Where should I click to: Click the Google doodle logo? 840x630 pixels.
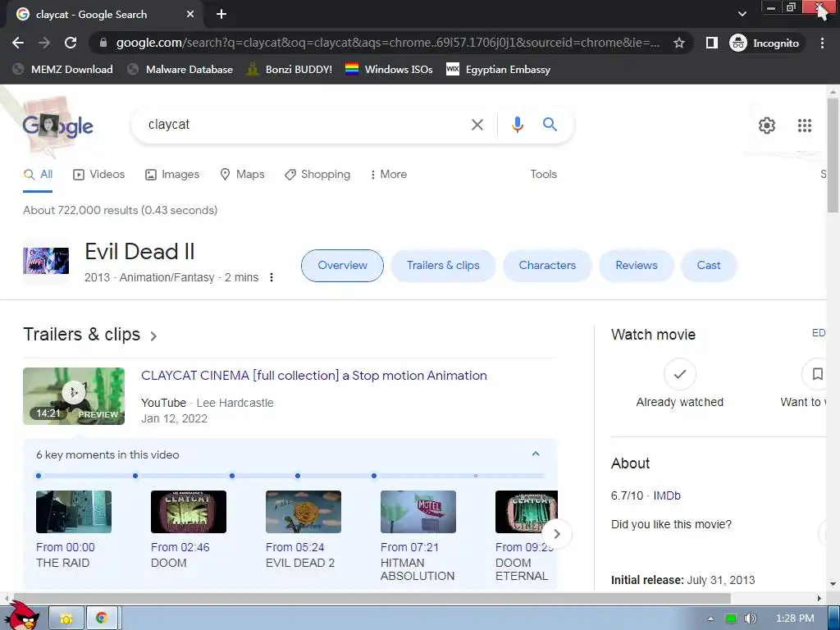pos(57,125)
